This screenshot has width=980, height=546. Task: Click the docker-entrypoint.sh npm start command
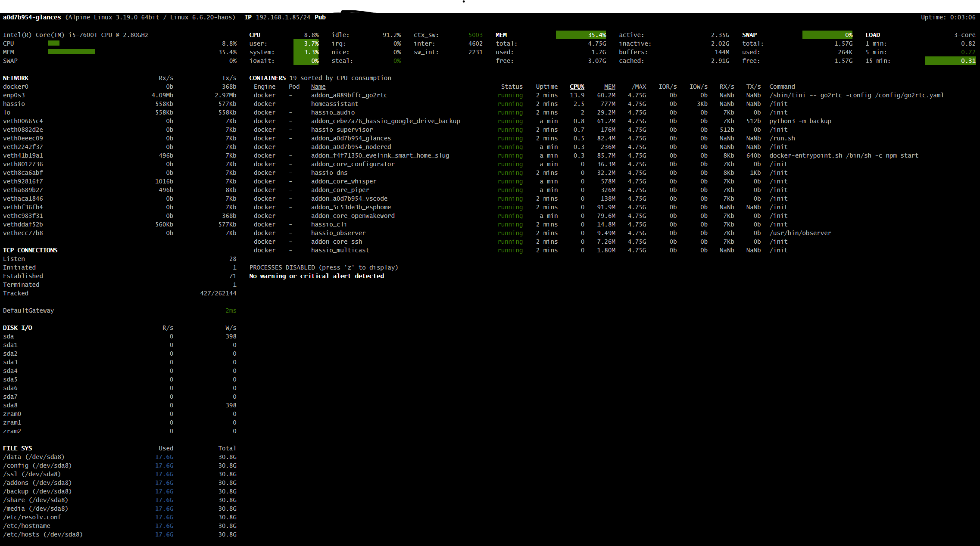coord(843,155)
